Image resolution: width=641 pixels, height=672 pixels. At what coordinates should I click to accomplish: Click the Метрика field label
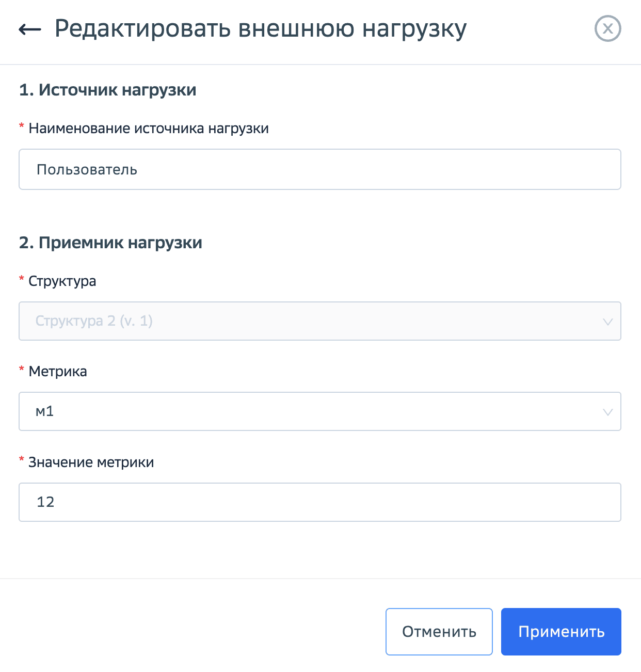[x=57, y=371]
